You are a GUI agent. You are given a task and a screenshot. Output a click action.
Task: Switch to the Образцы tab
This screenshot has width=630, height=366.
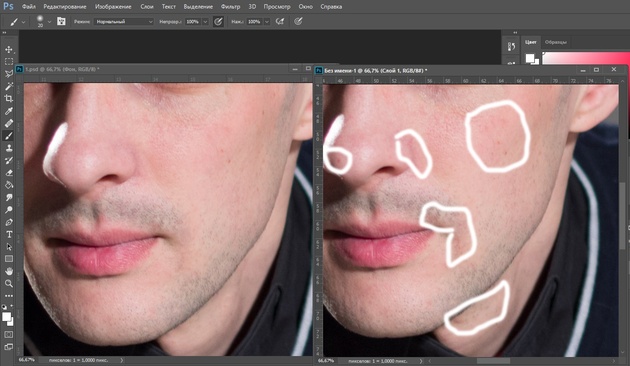tap(556, 42)
